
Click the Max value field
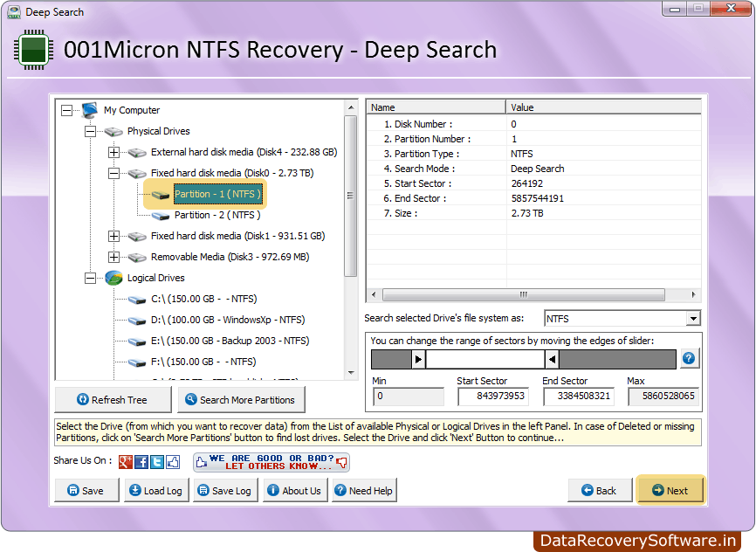[x=663, y=397]
